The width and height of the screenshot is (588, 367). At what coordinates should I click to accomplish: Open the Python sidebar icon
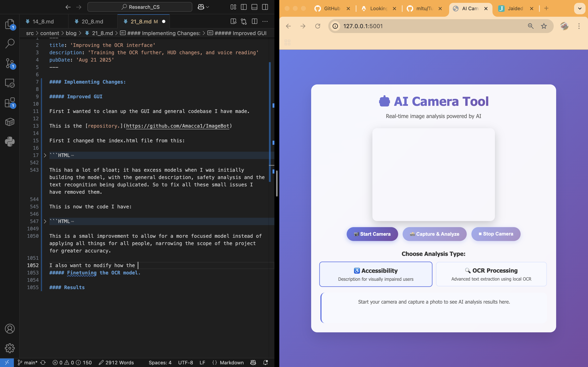click(x=10, y=142)
